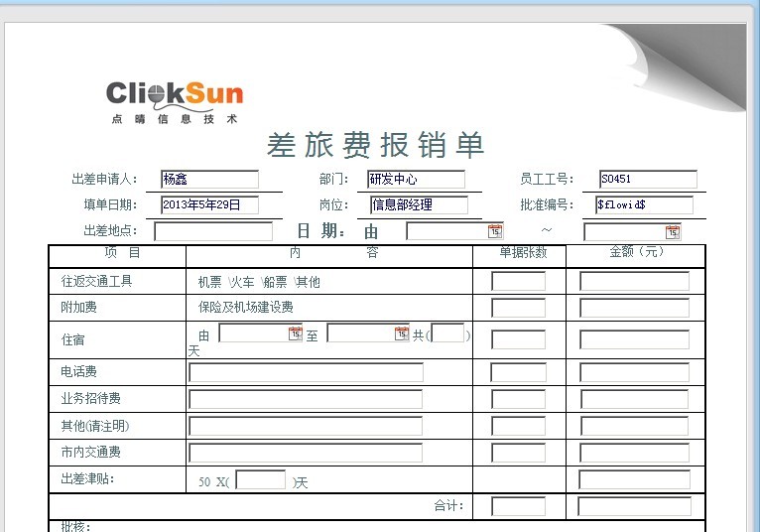This screenshot has height=532, width=760.
Task: Open calendar picker for trip end date
Action: pyautogui.click(x=673, y=232)
